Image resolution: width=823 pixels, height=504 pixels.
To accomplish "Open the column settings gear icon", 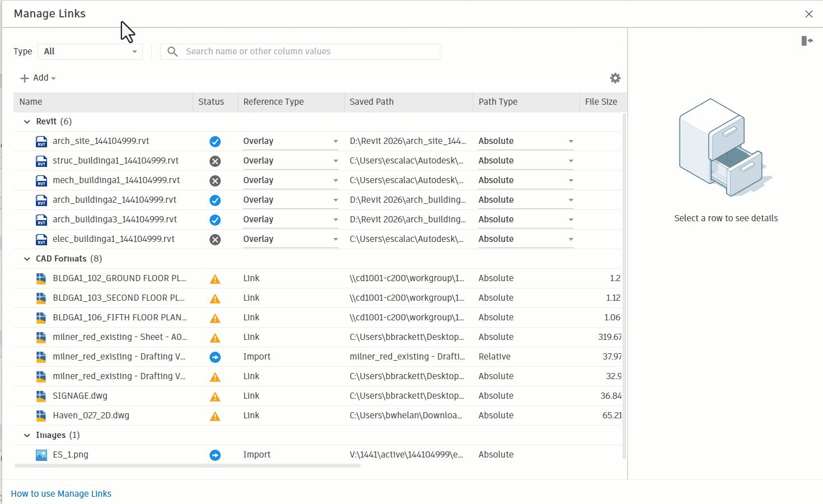I will [x=615, y=78].
